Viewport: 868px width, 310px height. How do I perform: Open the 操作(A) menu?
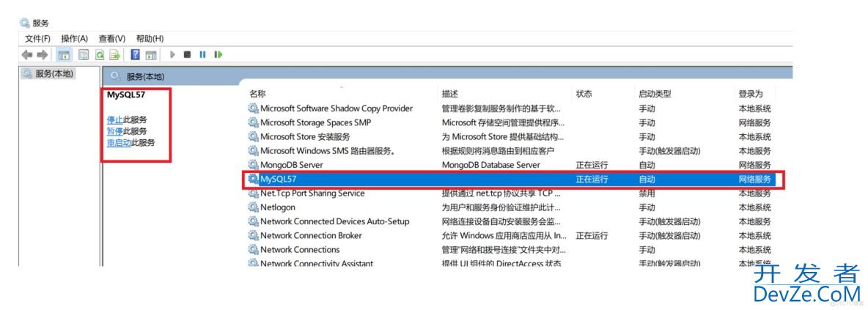[74, 38]
